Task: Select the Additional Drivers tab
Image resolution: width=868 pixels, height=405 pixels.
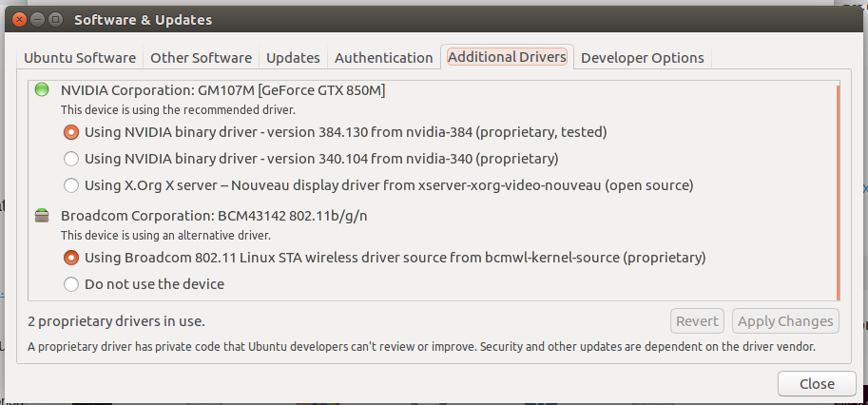Action: 507,56
